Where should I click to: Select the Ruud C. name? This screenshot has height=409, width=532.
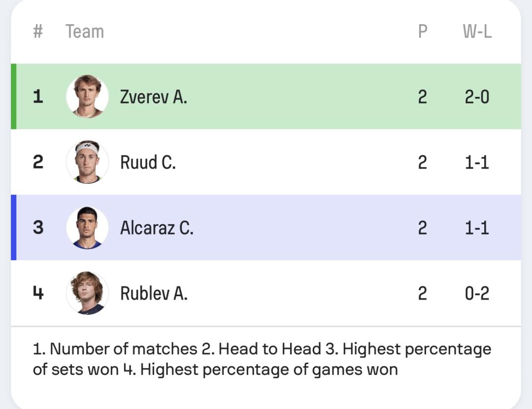148,162
